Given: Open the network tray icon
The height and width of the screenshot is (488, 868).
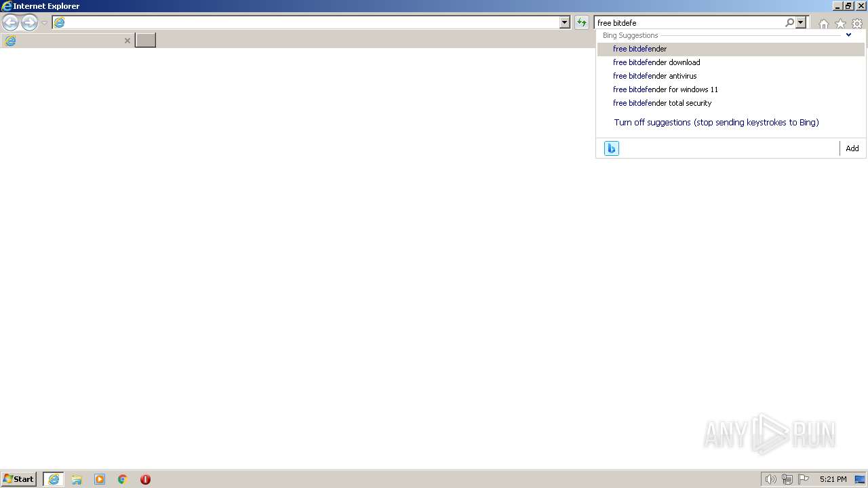Looking at the screenshot, I should tap(787, 479).
